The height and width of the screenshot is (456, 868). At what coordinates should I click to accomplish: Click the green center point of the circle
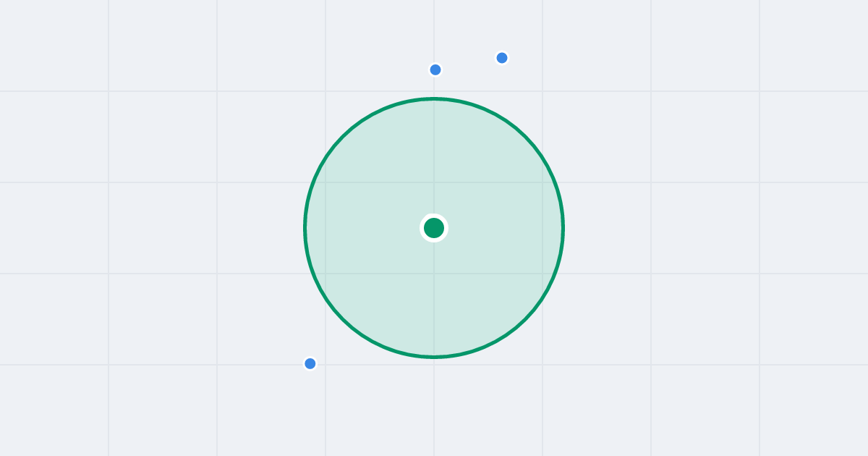(x=434, y=228)
